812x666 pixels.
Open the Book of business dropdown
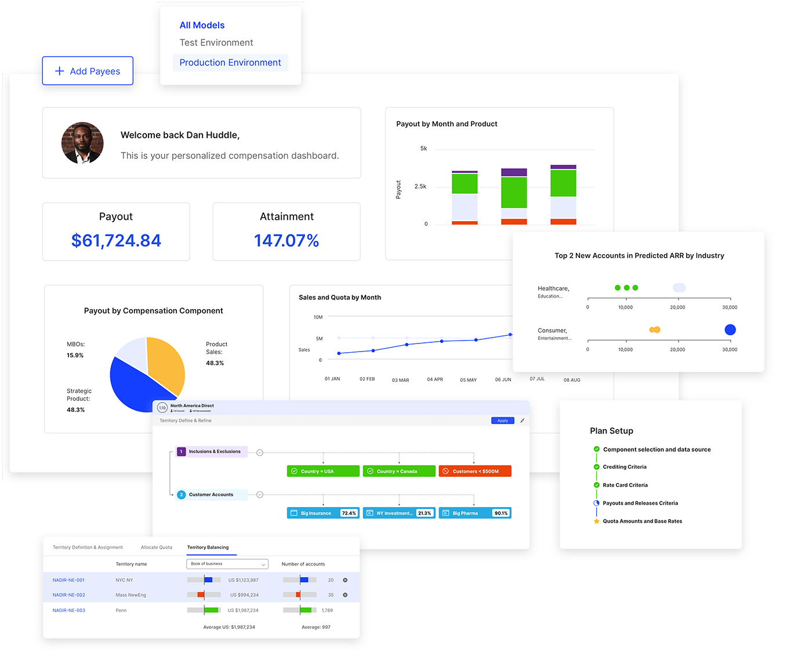pyautogui.click(x=227, y=563)
